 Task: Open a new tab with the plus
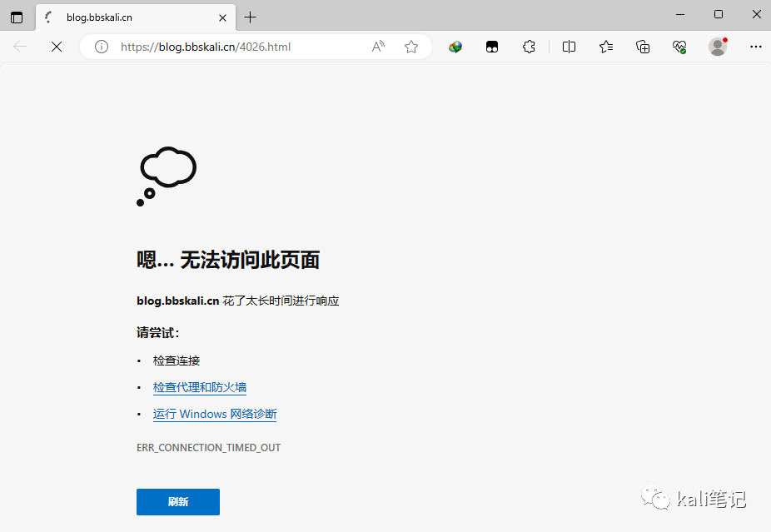tap(251, 15)
